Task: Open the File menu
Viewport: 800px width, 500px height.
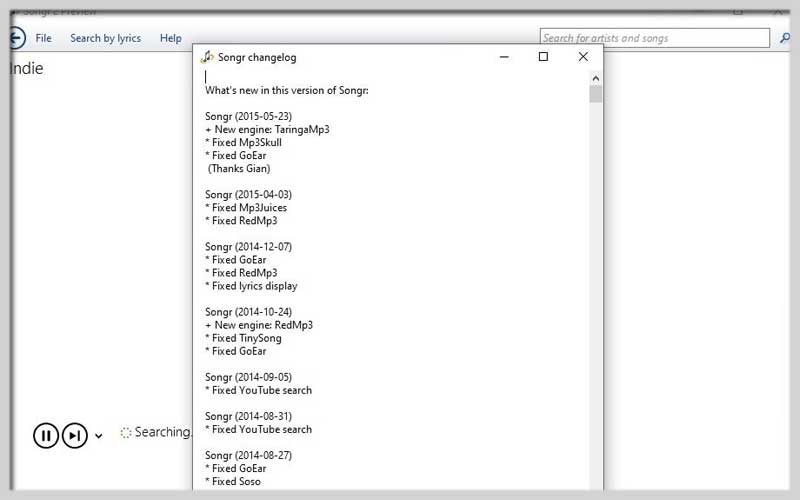Action: coord(43,38)
